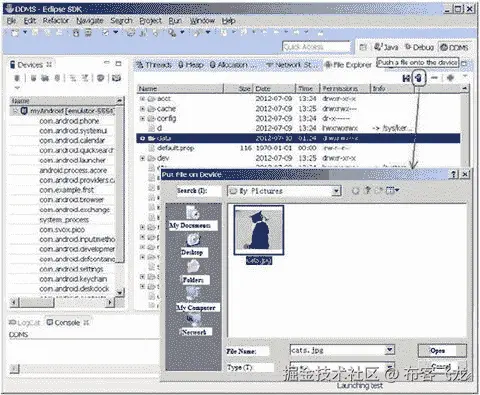The height and width of the screenshot is (395, 480).
Task: Click the dialog's question mark help button
Action: [x=454, y=174]
